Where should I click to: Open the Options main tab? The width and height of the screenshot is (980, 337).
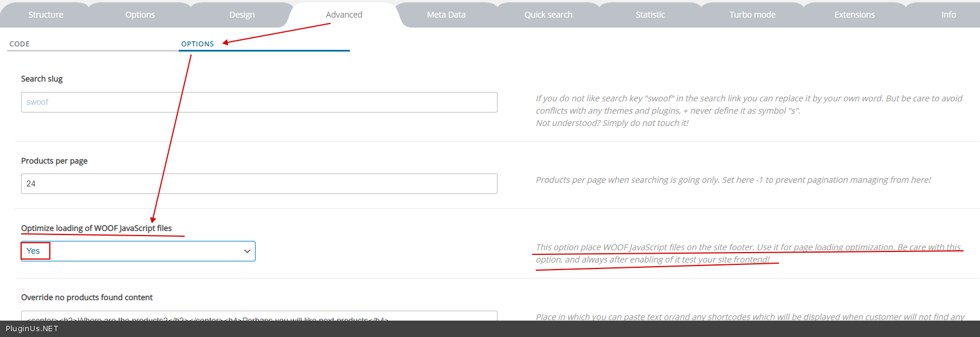140,15
